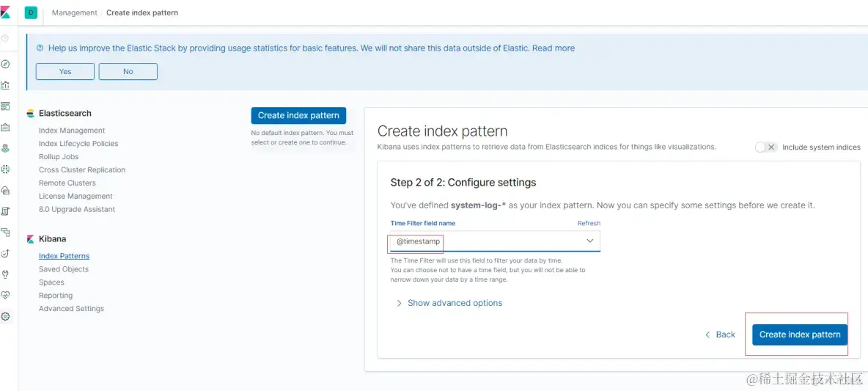This screenshot has width=868, height=391.
Task: Expand Show advanced options
Action: 449,303
